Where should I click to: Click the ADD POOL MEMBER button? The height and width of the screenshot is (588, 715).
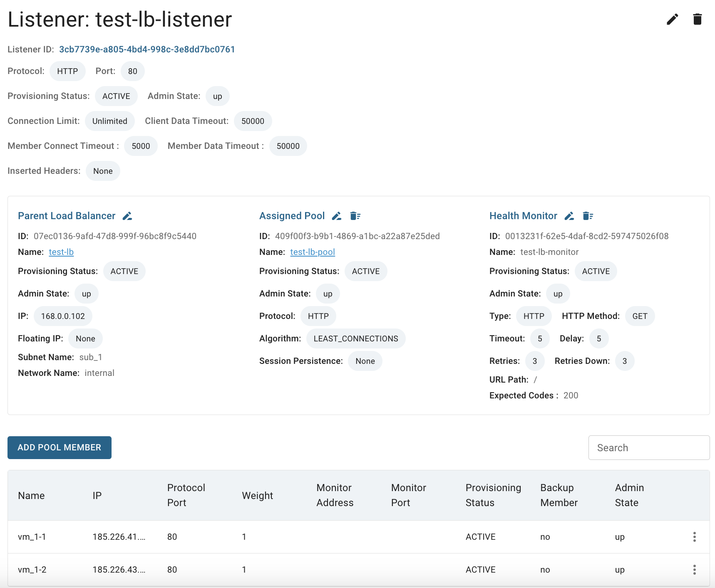click(60, 447)
